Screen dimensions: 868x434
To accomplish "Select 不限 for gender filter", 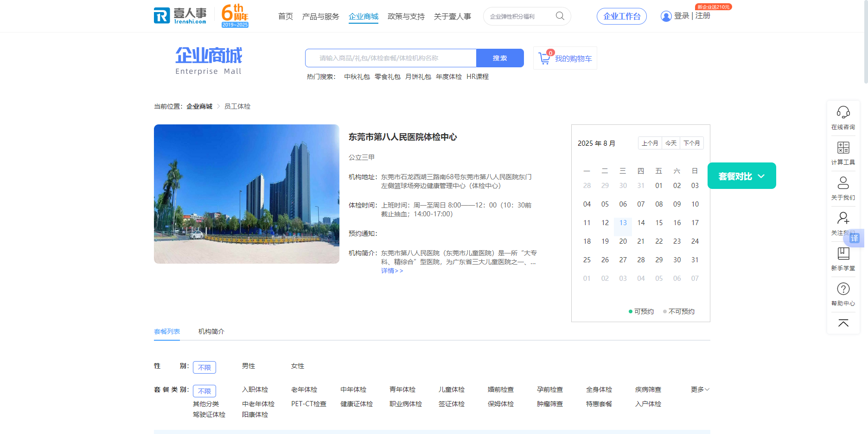I will (x=204, y=367).
